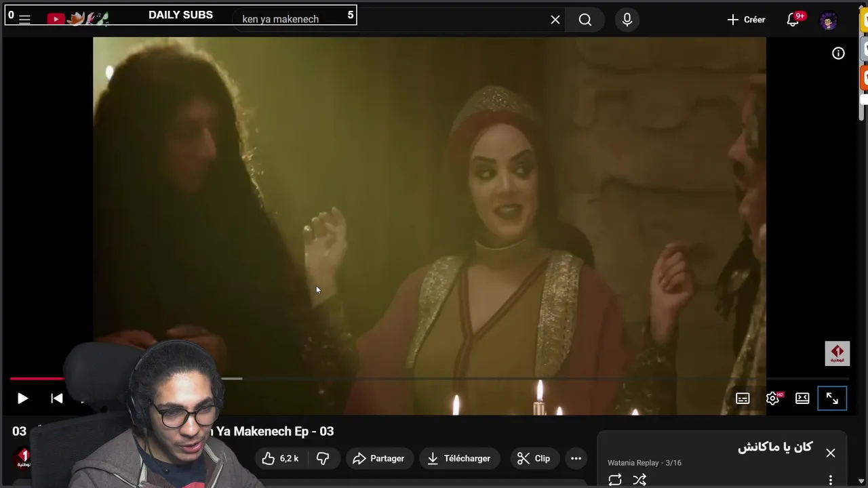Image resolution: width=868 pixels, height=488 pixels.
Task: Start voice search with the microphone
Action: point(627,20)
